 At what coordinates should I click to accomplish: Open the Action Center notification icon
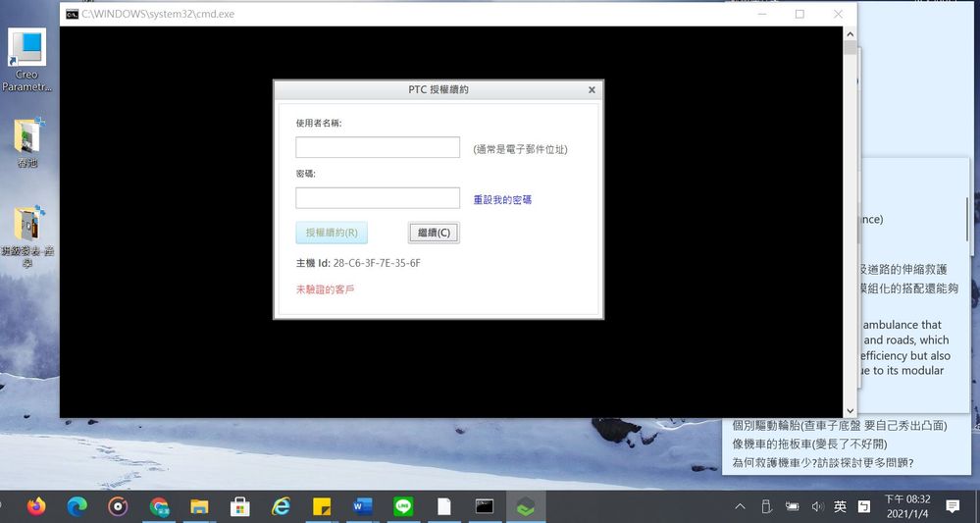953,506
